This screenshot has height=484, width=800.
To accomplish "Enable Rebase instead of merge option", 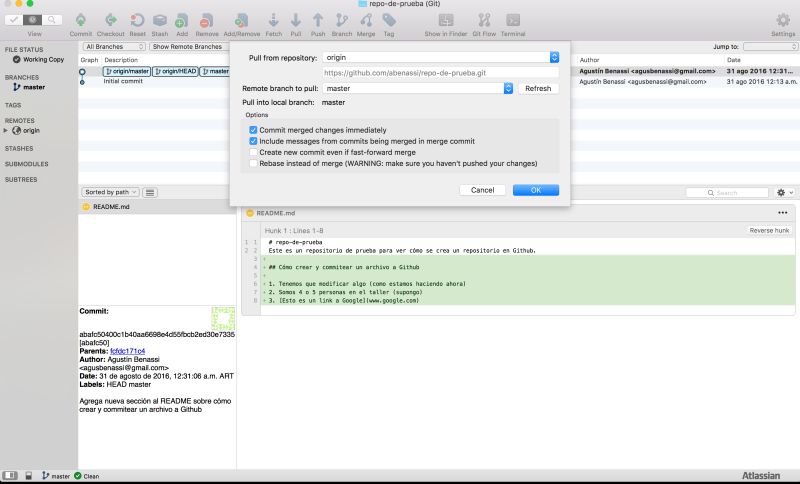I will click(x=253, y=163).
